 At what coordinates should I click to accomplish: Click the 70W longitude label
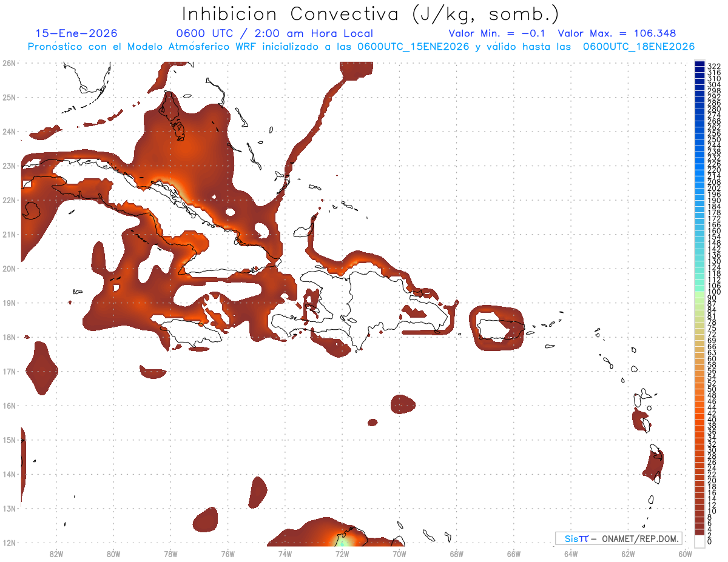point(399,554)
